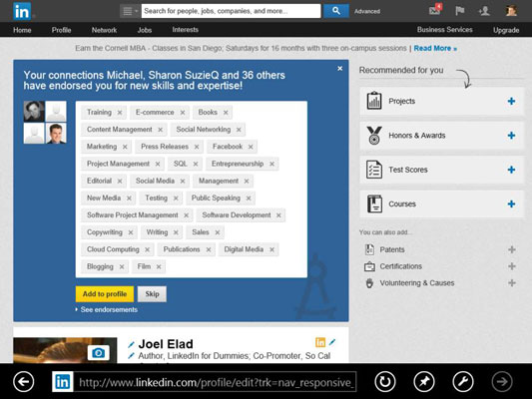Open page tools wrench icon
The width and height of the screenshot is (532, 399).
tap(463, 382)
